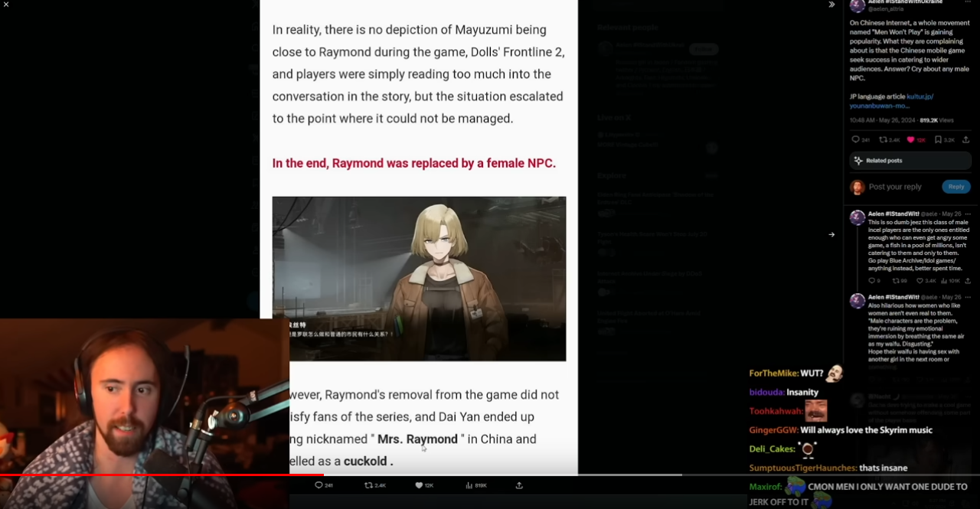Go to the next image using the right arrow
980x509 pixels.
click(831, 235)
